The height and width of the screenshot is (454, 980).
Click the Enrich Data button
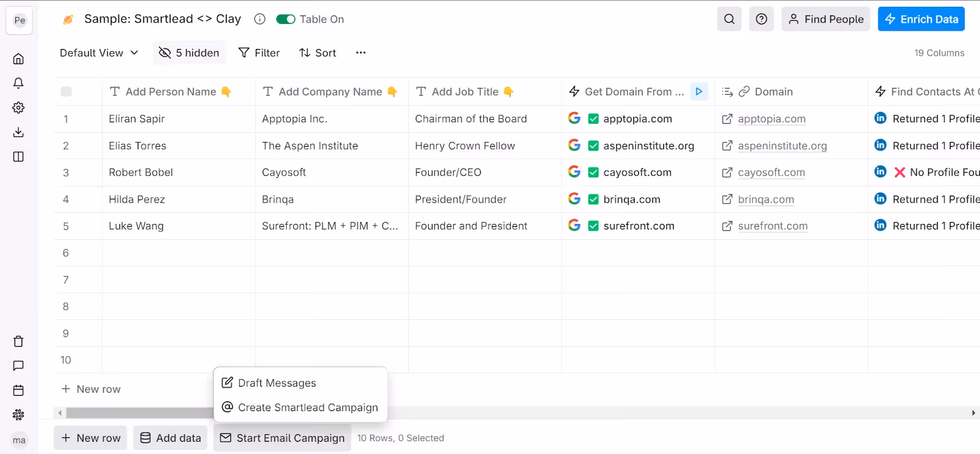pos(921,19)
